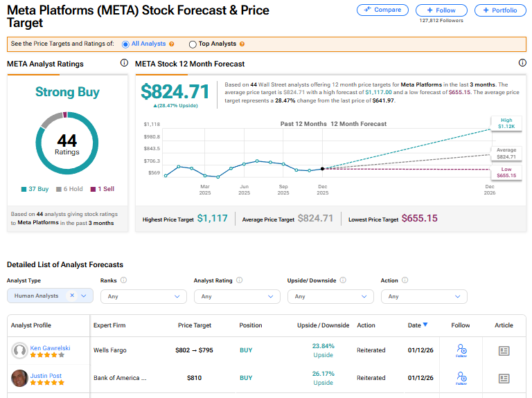This screenshot has width=532, height=398.
Task: Follow analyst Ken Gawrelski
Action: coord(460,351)
